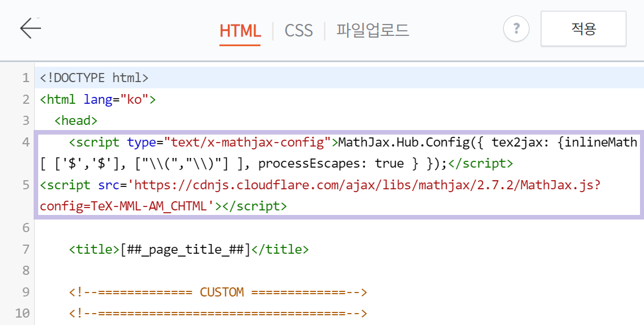Select line number 9 in the gutter
Image resolution: width=644 pixels, height=325 pixels.
(26, 292)
